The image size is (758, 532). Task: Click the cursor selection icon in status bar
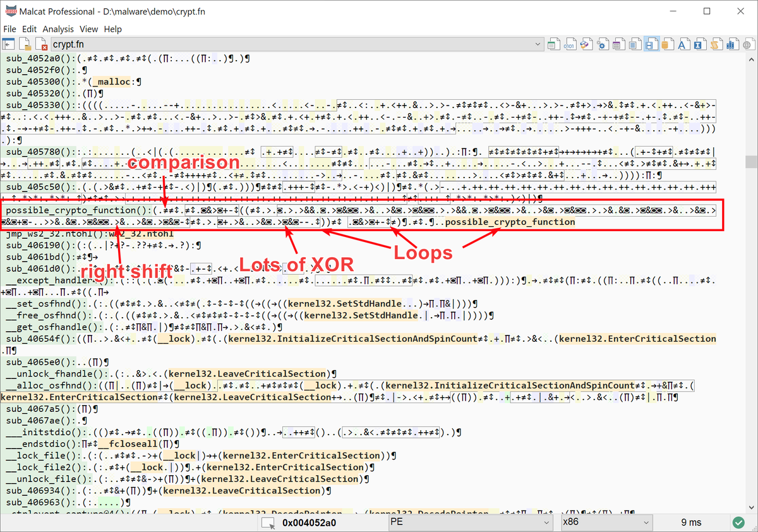click(268, 523)
